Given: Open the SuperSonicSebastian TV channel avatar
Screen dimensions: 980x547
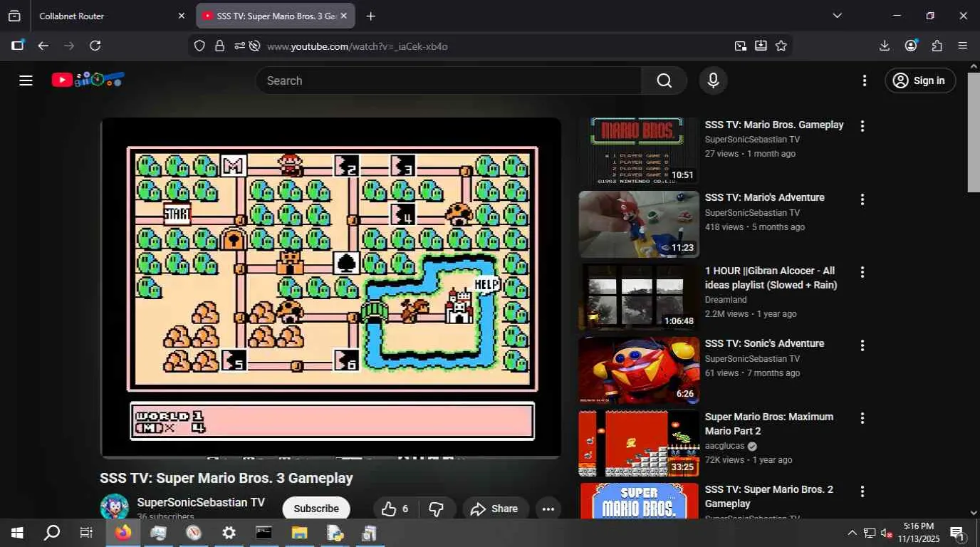Looking at the screenshot, I should [x=114, y=506].
